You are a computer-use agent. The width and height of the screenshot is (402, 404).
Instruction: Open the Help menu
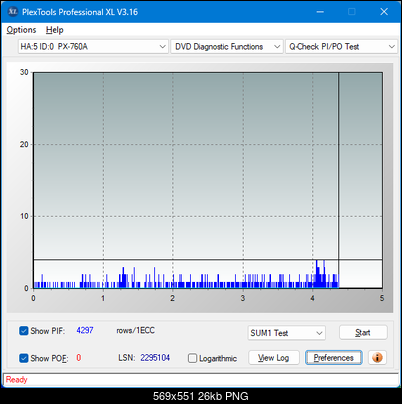[x=55, y=30]
